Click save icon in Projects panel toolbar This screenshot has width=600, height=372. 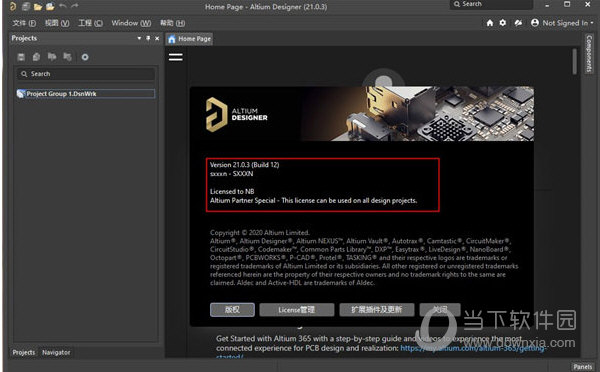(21, 57)
